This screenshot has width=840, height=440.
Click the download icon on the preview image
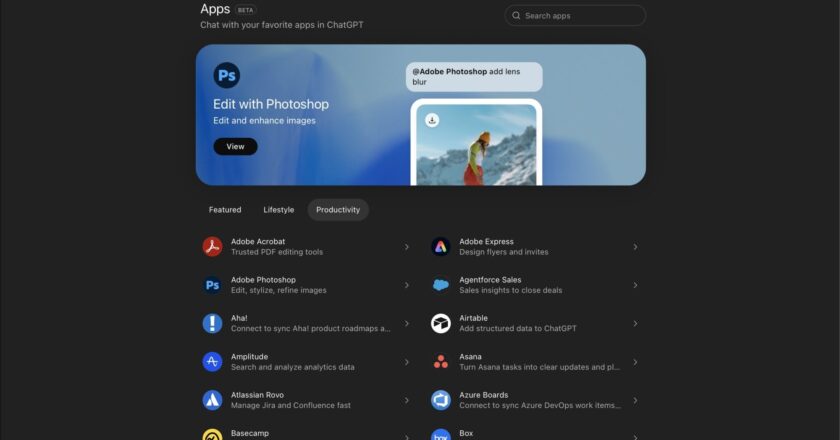click(x=432, y=120)
